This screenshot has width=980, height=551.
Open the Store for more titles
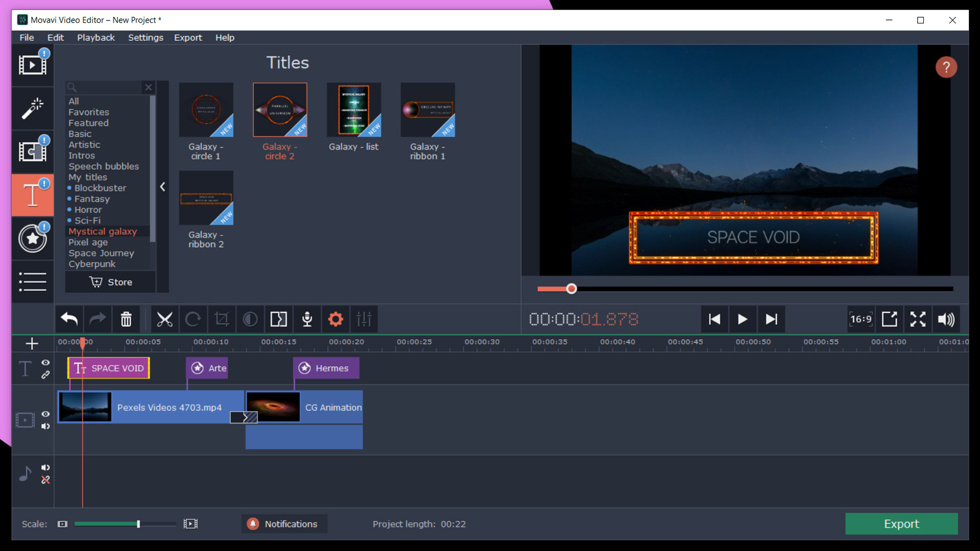[x=112, y=281]
